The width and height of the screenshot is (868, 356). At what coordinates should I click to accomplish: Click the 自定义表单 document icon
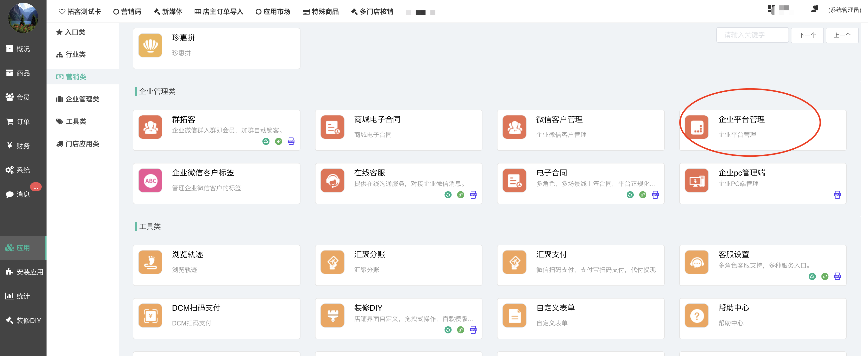[514, 316]
